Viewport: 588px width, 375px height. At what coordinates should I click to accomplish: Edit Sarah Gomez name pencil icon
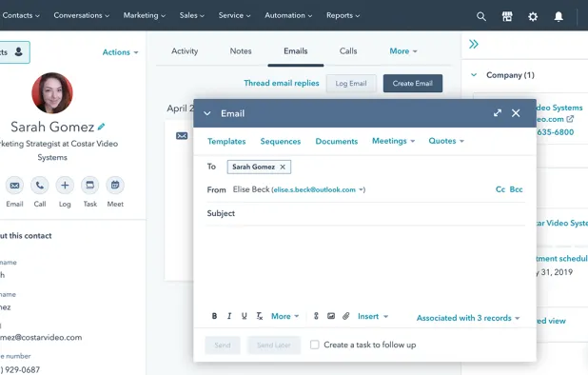pyautogui.click(x=101, y=127)
